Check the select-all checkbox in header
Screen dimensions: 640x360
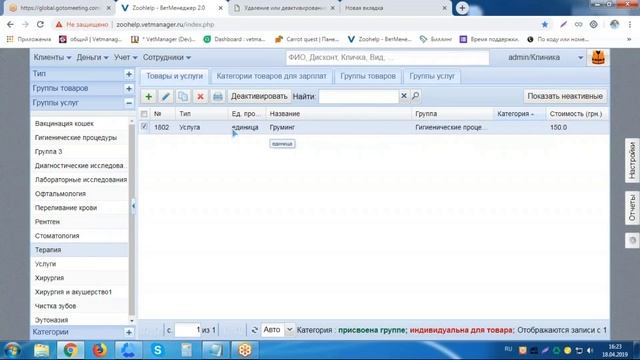(144, 114)
